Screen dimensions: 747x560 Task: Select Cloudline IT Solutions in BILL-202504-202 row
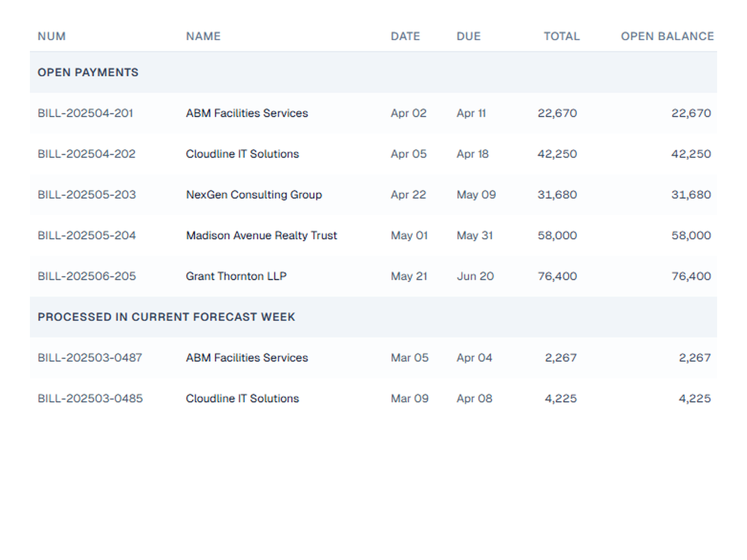coord(242,154)
